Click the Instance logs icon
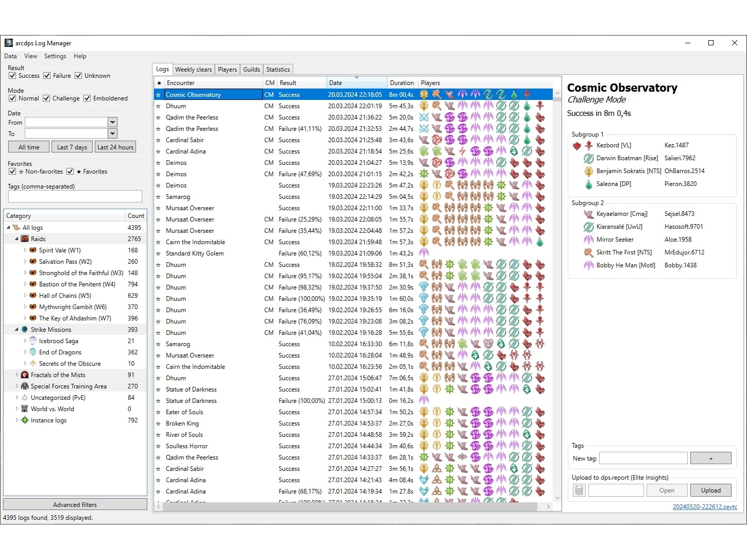 point(25,420)
